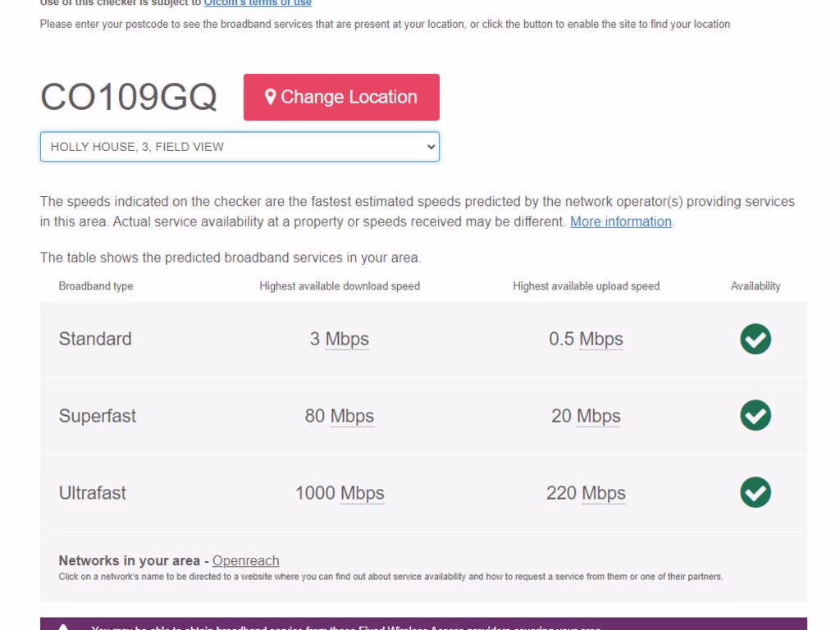Screen dimensions: 840x630
Task: Select the Ultrafast broadband type label
Action: click(93, 493)
